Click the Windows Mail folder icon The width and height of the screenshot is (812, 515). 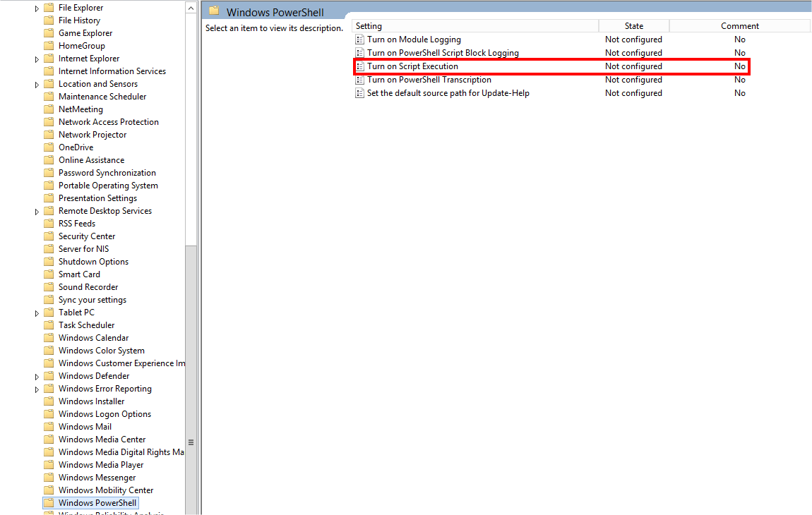pos(49,427)
